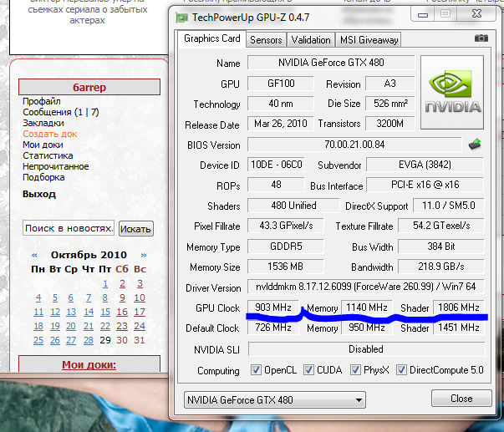This screenshot has width=504, height=432.
Task: Open the NVIDIA GeForce GTX 480 dropdown
Action: coord(275,400)
